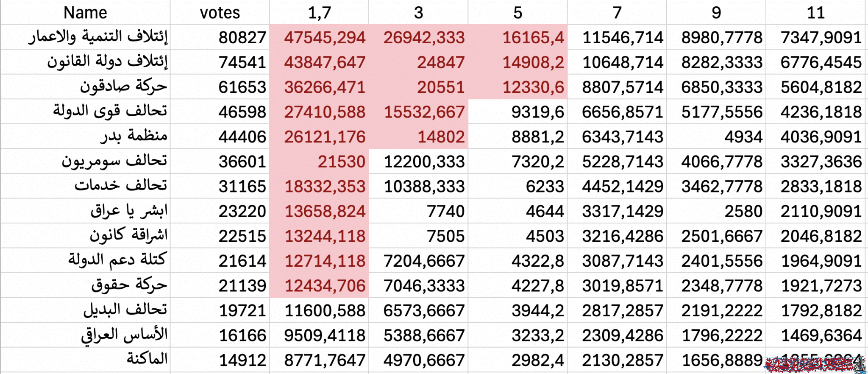Click the highlighted cell 47545,294
This screenshot has height=374, width=868.
click(324, 38)
